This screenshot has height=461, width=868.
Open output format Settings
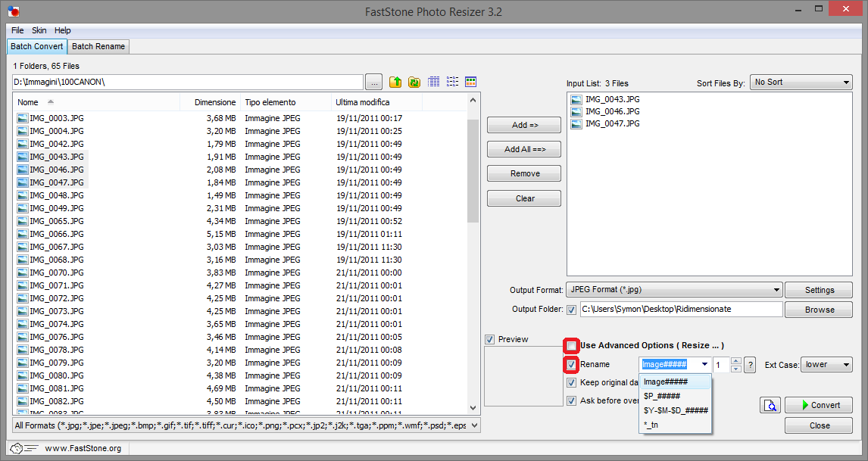[x=819, y=290]
